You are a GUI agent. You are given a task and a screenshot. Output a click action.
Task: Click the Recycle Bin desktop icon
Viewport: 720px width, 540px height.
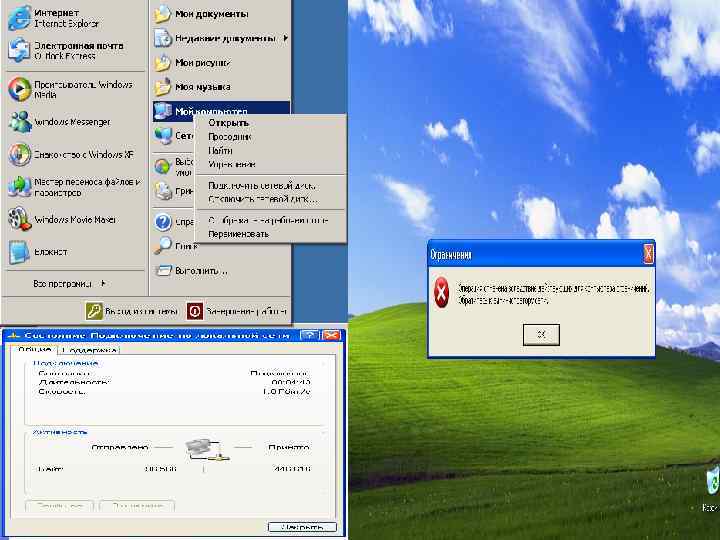(x=713, y=481)
